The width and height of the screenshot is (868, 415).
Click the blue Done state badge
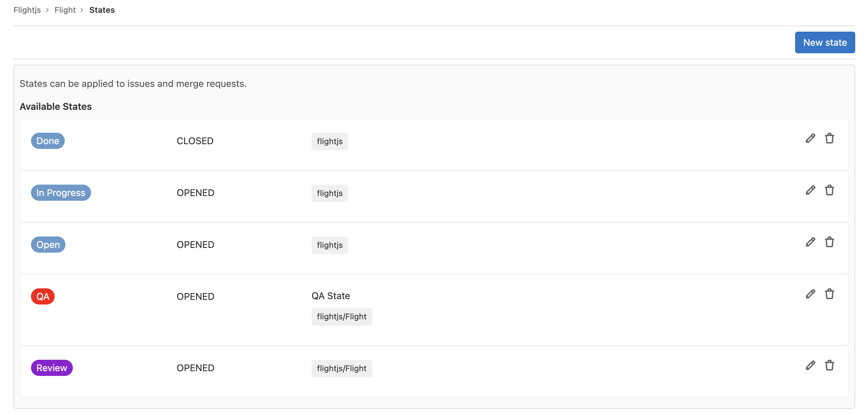click(48, 141)
